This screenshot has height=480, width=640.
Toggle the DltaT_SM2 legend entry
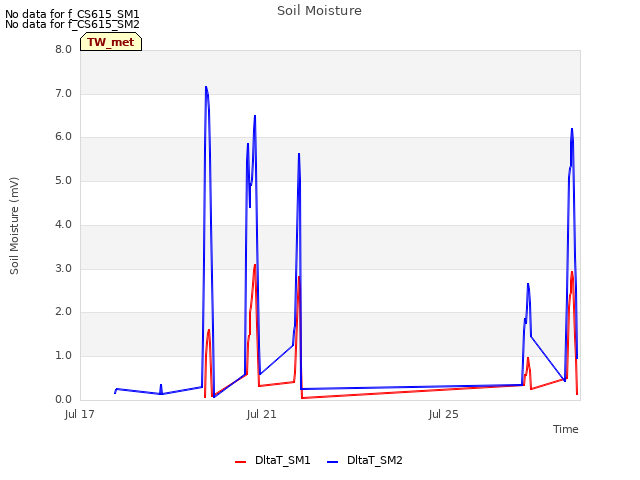click(365, 460)
